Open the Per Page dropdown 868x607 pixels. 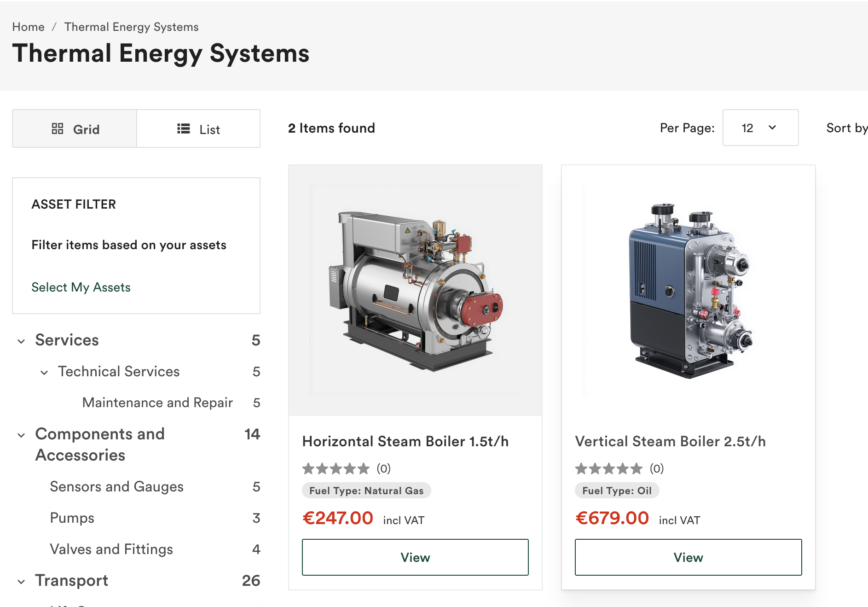click(x=760, y=128)
